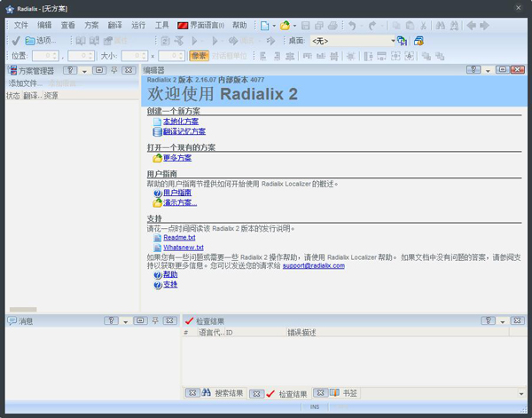Click the binoculars find icon
The height and width of the screenshot is (418, 532).
point(441,26)
